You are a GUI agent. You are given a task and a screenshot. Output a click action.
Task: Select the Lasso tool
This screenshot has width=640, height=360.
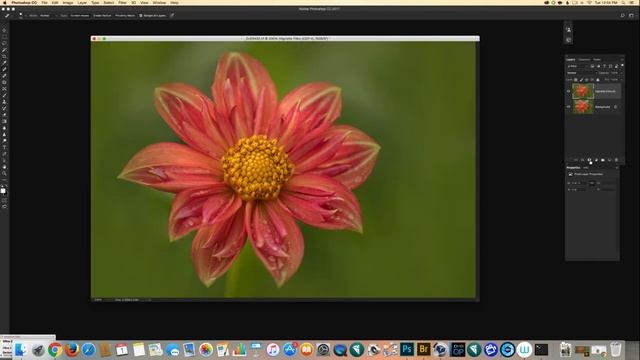pos(4,43)
